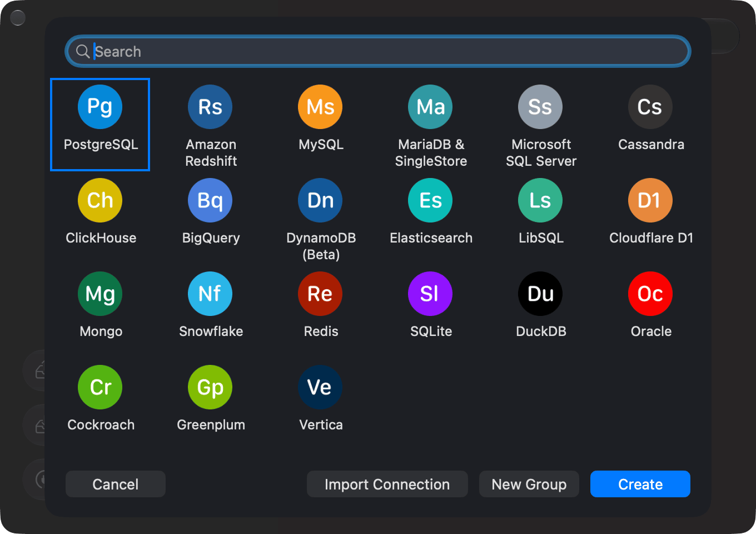Select the SQLite icon

point(430,294)
